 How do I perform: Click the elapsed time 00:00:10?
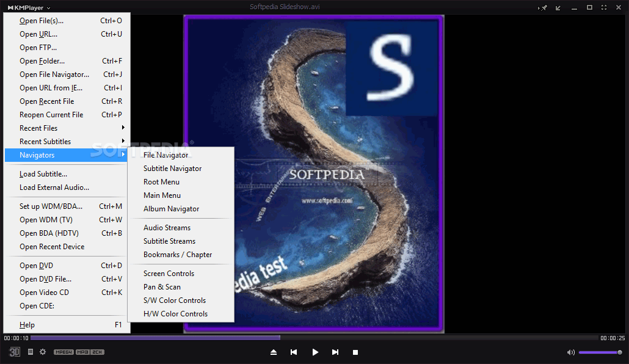pos(16,338)
